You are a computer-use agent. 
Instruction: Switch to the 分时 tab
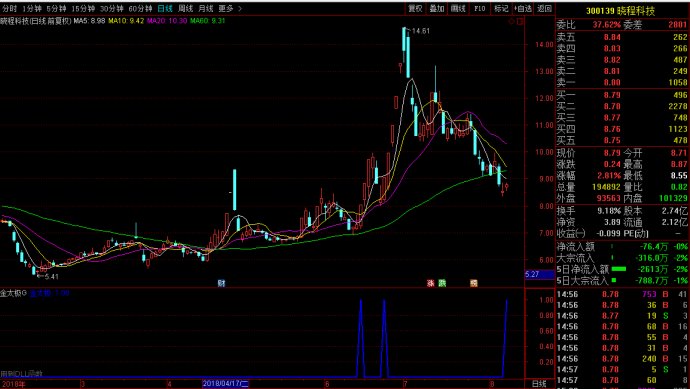pyautogui.click(x=9, y=8)
